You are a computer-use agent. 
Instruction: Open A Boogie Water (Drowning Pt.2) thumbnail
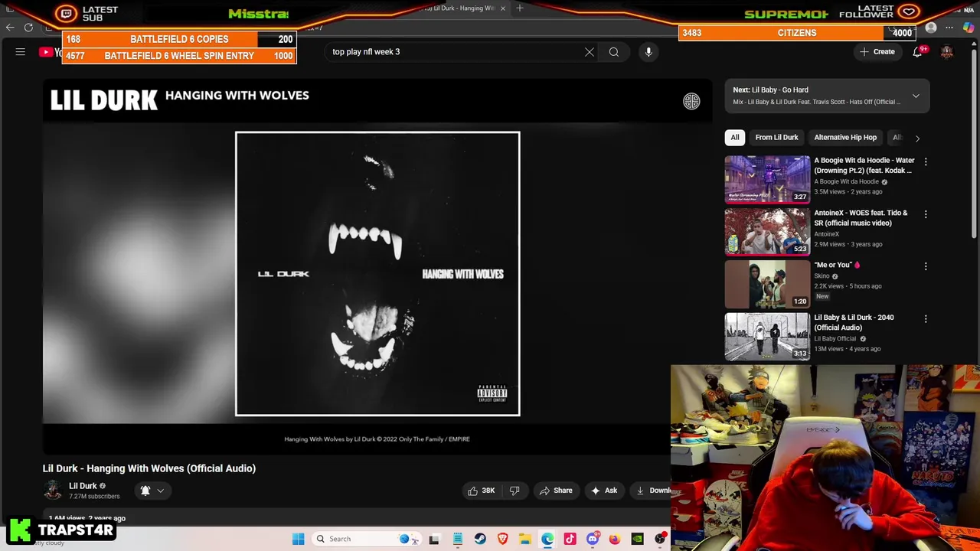point(767,180)
